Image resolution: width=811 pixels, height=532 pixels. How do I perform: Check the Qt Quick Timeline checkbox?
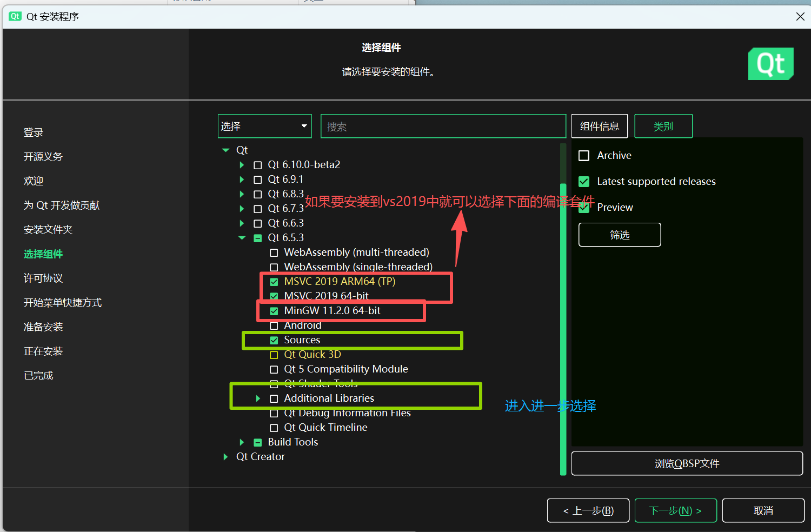pos(274,428)
